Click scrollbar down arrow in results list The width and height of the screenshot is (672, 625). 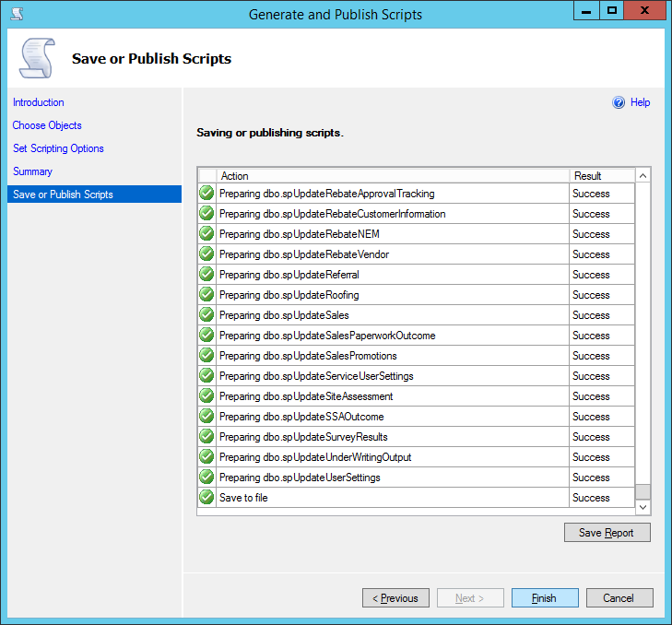(643, 507)
